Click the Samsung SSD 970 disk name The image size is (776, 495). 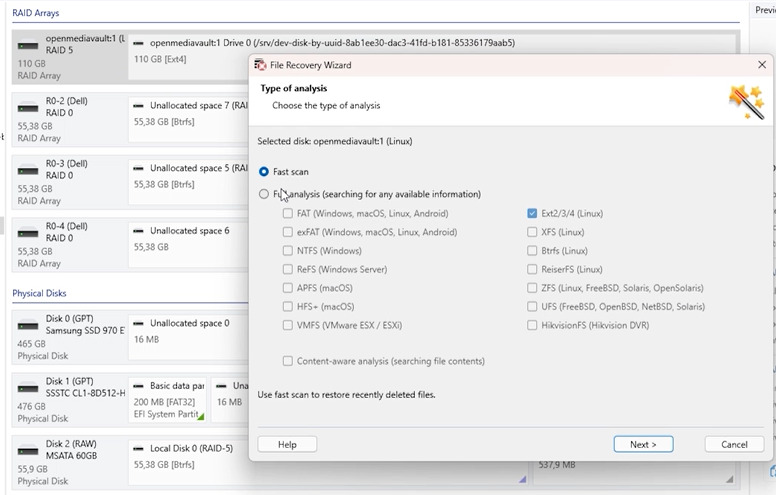[x=85, y=331]
